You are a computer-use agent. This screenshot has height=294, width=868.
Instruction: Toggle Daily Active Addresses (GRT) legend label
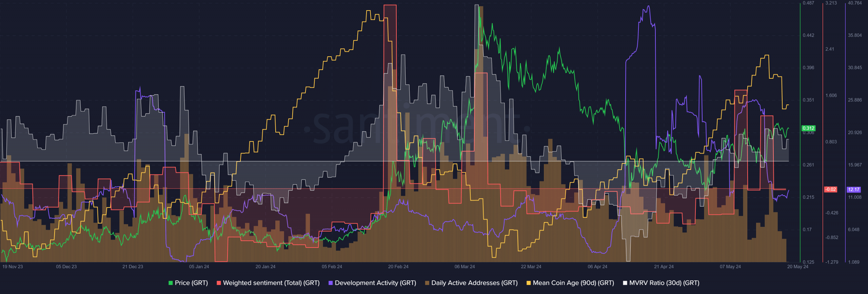click(x=474, y=283)
